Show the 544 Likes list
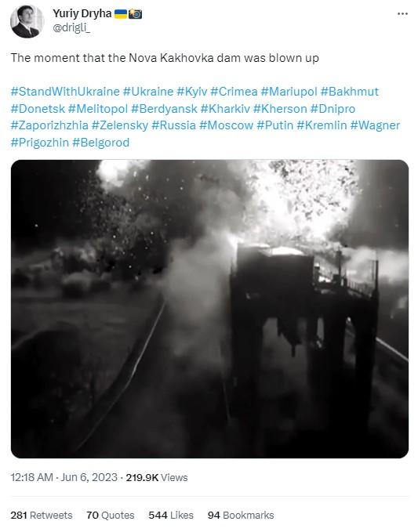Image resolution: width=418 pixels, height=532 pixels. click(x=171, y=516)
